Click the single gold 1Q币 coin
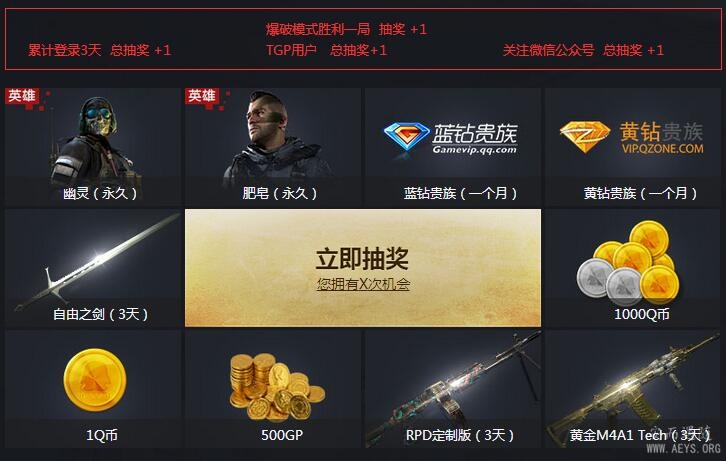726x461 pixels. 95,380
